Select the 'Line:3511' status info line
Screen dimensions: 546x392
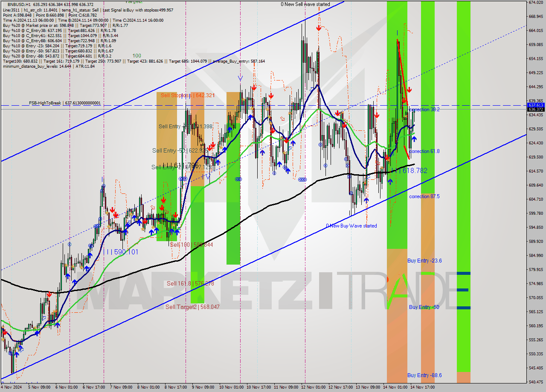[x=88, y=10]
